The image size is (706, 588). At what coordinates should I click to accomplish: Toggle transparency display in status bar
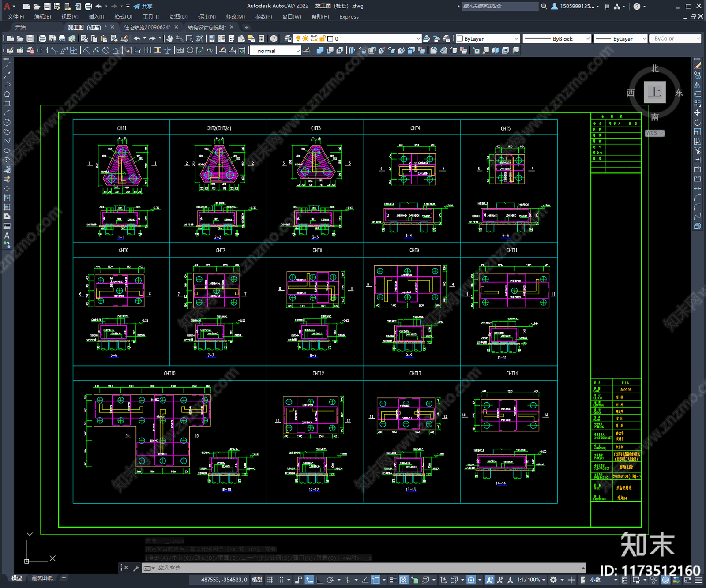pos(403,580)
